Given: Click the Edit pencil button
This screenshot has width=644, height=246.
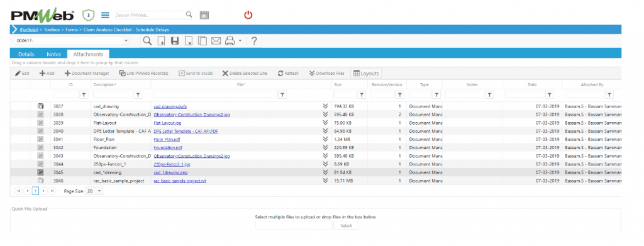Looking at the screenshot, I should tap(22, 73).
